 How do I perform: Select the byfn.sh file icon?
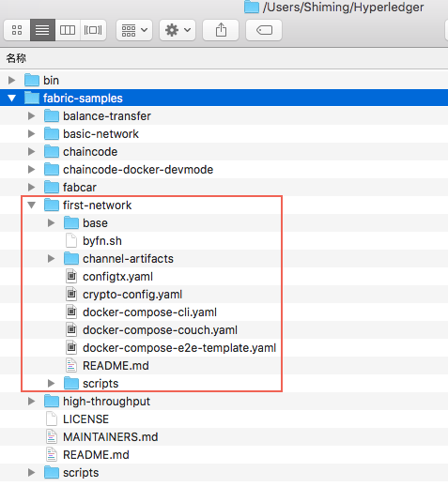[x=71, y=241]
